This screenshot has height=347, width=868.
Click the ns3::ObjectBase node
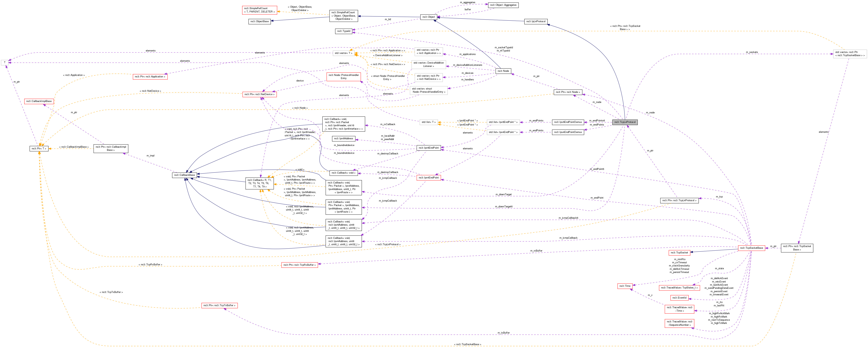(x=259, y=21)
